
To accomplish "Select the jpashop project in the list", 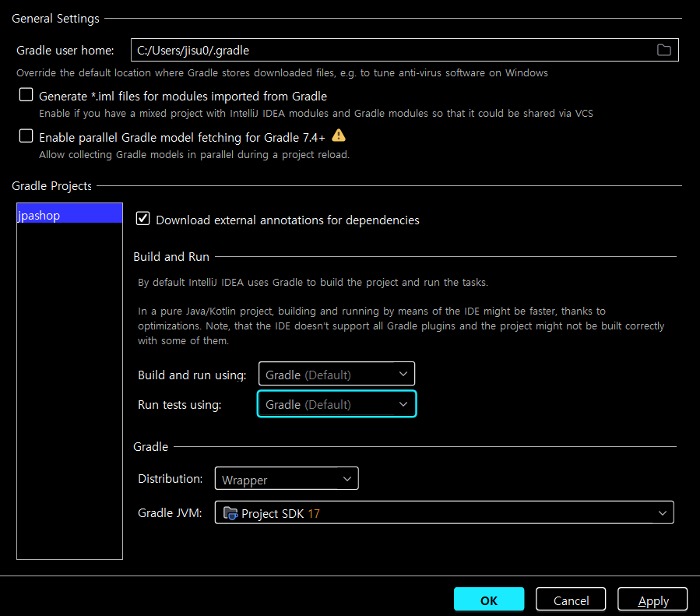I will point(69,213).
